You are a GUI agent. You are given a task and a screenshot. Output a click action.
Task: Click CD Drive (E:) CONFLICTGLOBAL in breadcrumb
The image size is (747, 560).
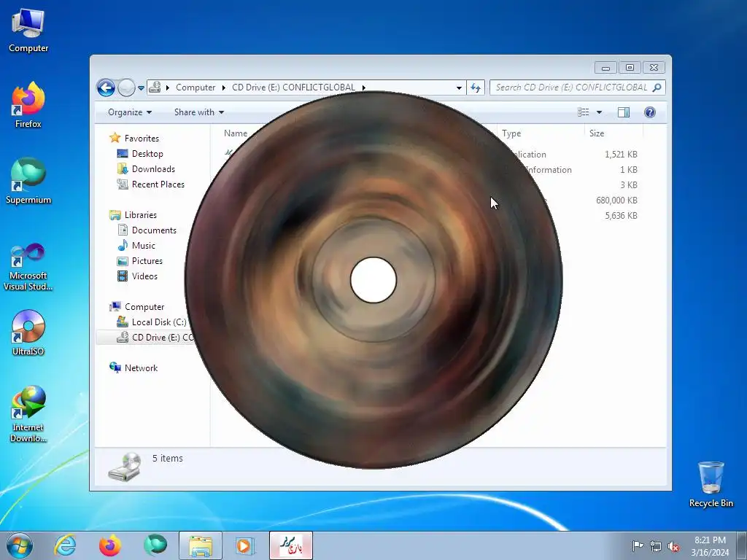pos(293,87)
